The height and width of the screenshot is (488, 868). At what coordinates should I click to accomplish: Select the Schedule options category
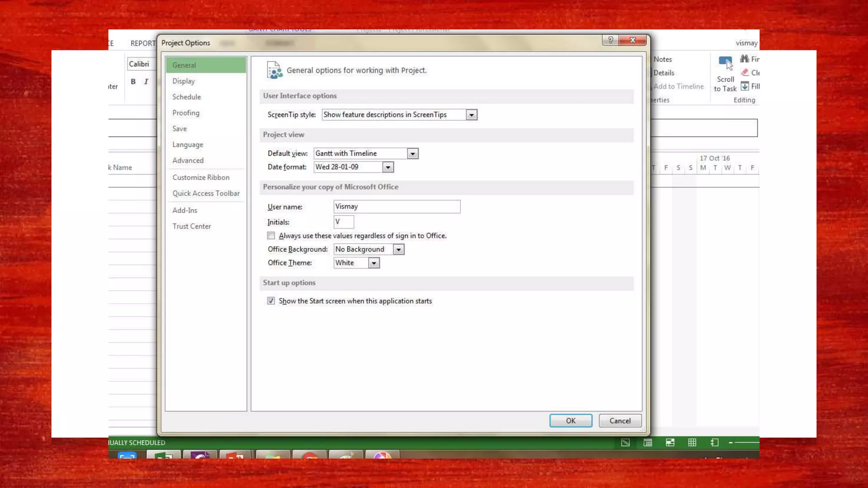click(x=186, y=97)
